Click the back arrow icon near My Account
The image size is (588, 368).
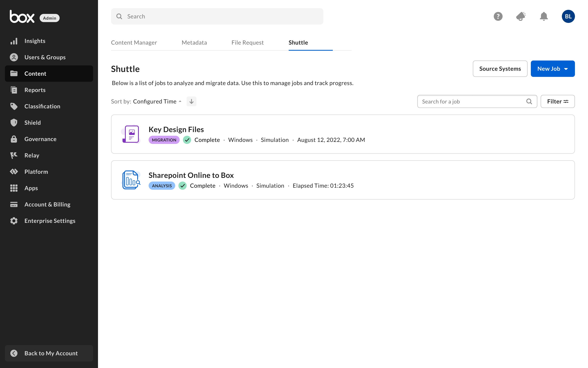tap(14, 353)
